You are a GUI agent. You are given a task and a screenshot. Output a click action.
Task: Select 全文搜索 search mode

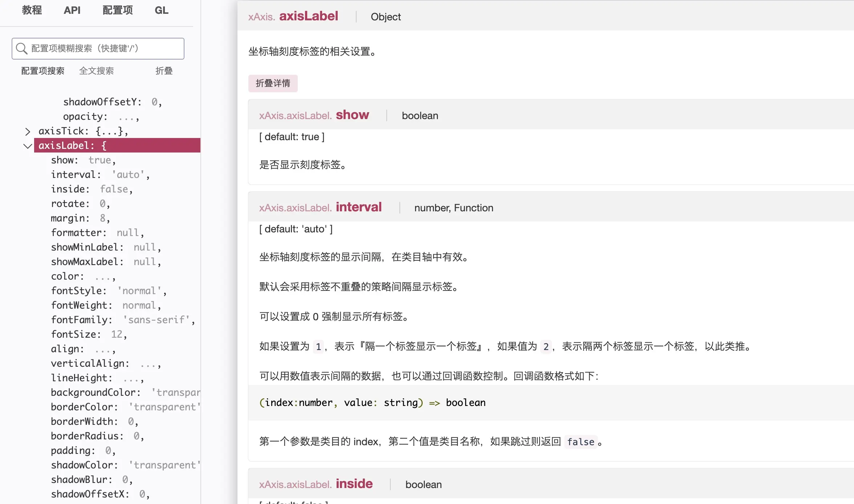(96, 71)
